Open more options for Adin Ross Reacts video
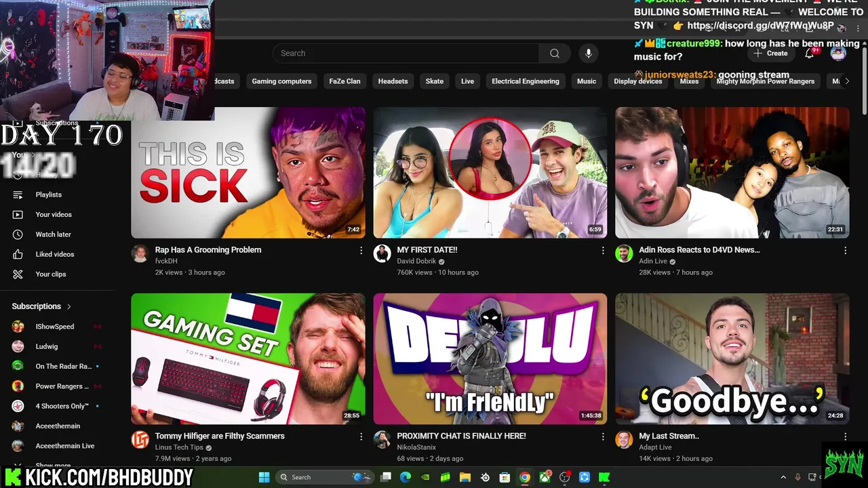868x488 pixels. (x=845, y=251)
